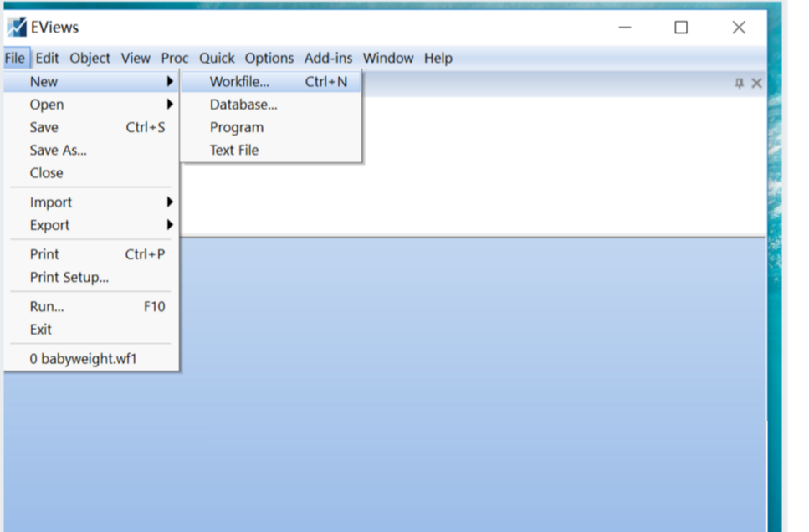The height and width of the screenshot is (532, 809).
Task: Click the EViews logo icon in title bar
Action: point(17,27)
